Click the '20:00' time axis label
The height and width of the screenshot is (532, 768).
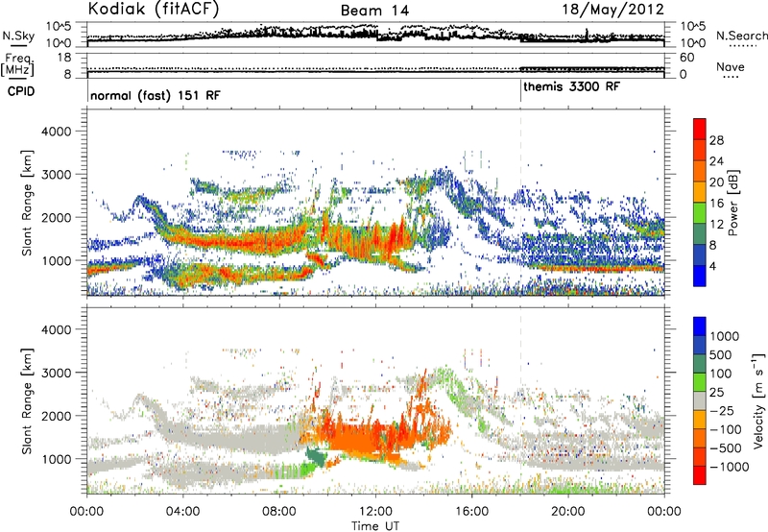pyautogui.click(x=568, y=511)
